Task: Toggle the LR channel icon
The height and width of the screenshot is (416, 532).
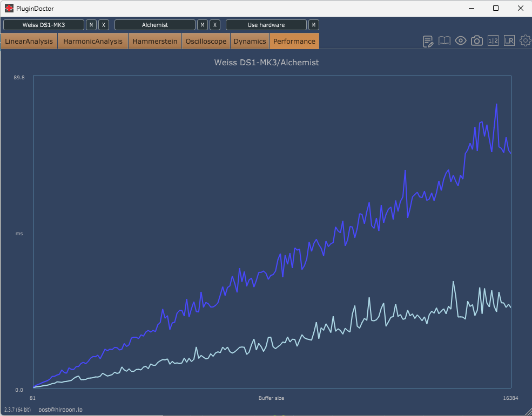Action: [509, 41]
